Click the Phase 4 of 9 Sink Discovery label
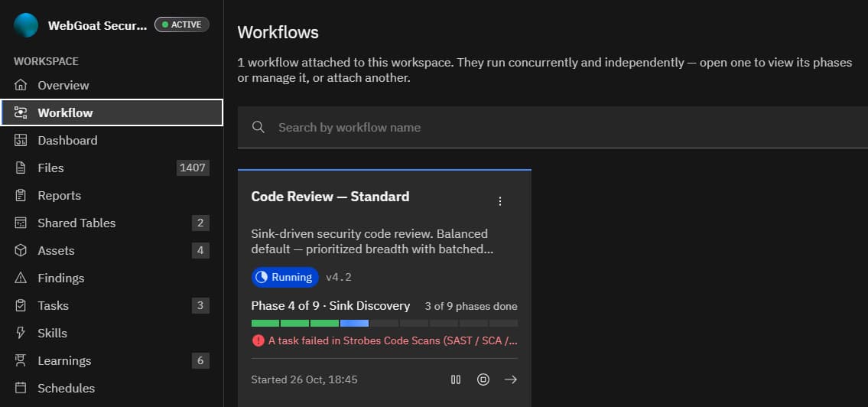Viewport: 868px width, 407px height. tap(330, 306)
